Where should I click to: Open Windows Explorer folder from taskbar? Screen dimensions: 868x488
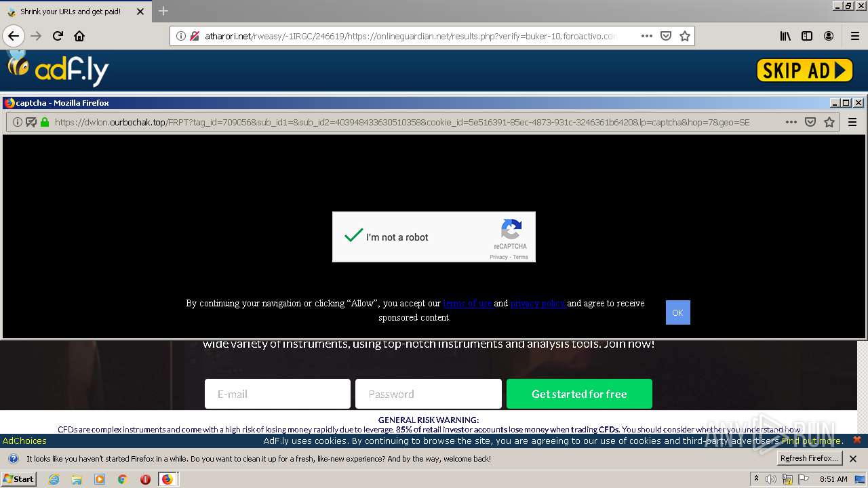pyautogui.click(x=77, y=479)
